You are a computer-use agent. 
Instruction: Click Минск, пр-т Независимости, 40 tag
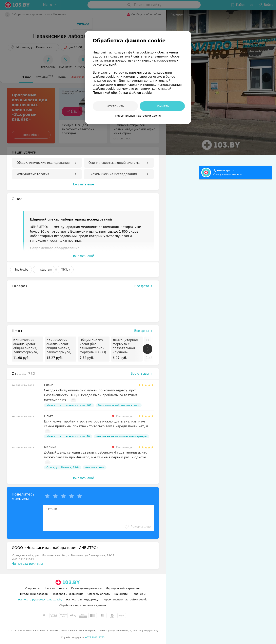68,436
